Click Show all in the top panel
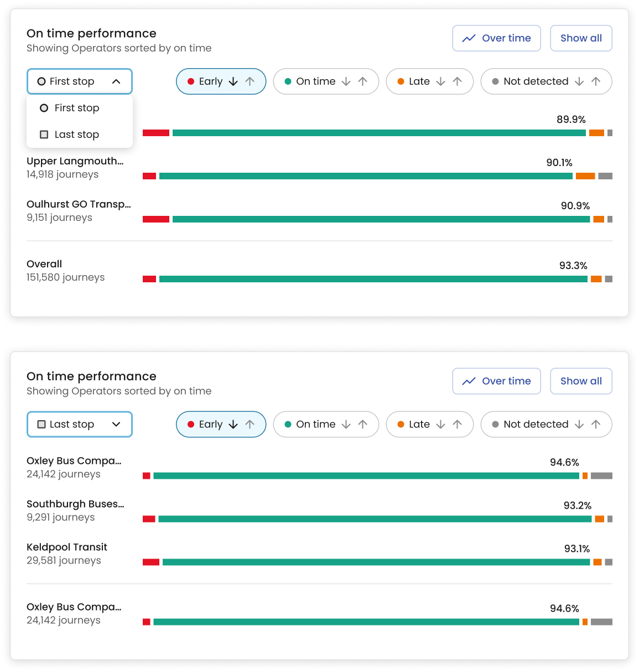639x672 pixels. pos(581,38)
